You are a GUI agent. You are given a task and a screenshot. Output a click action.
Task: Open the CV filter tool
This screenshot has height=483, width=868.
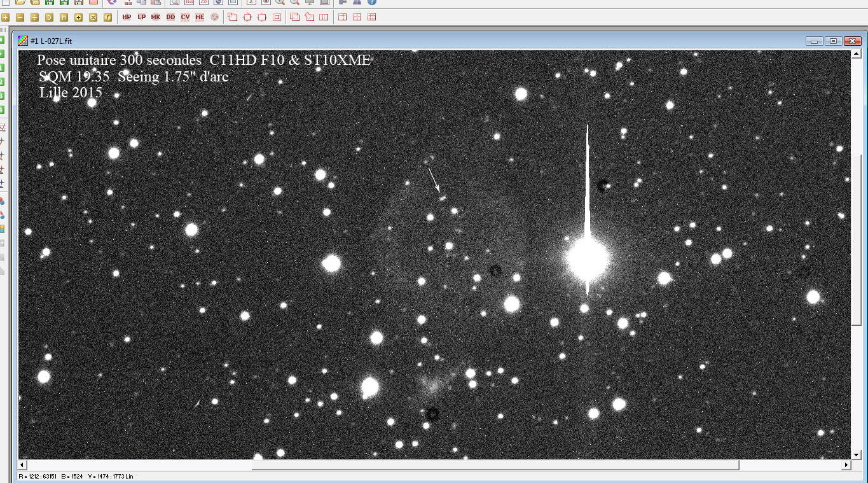coord(185,17)
